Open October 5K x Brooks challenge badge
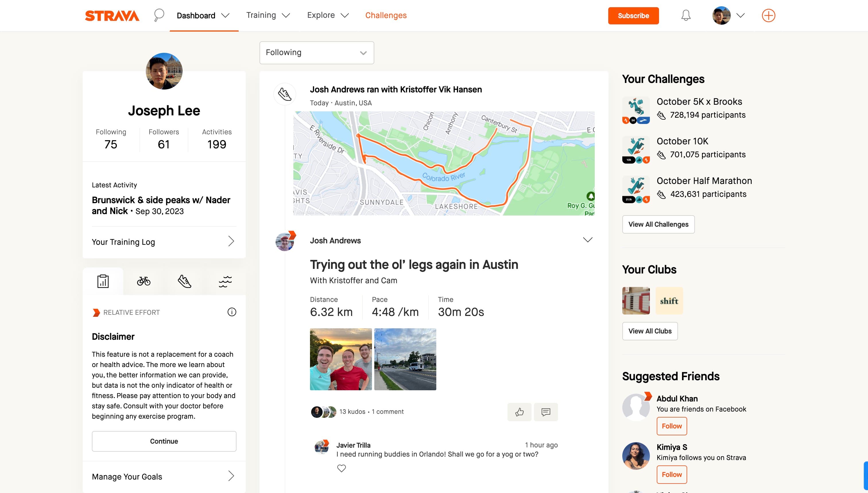The height and width of the screenshot is (493, 868). pos(636,110)
